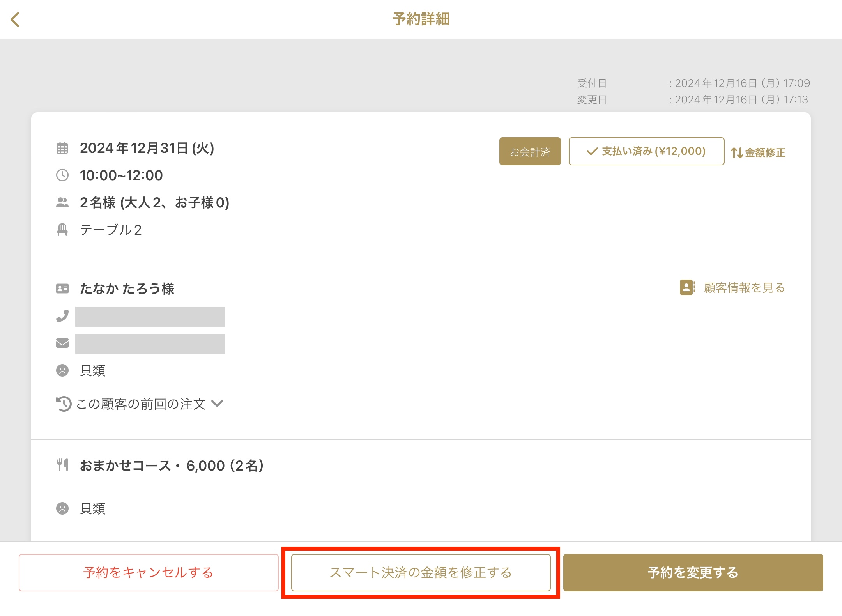
Task: Go back using the left chevron arrow
Action: tap(15, 19)
